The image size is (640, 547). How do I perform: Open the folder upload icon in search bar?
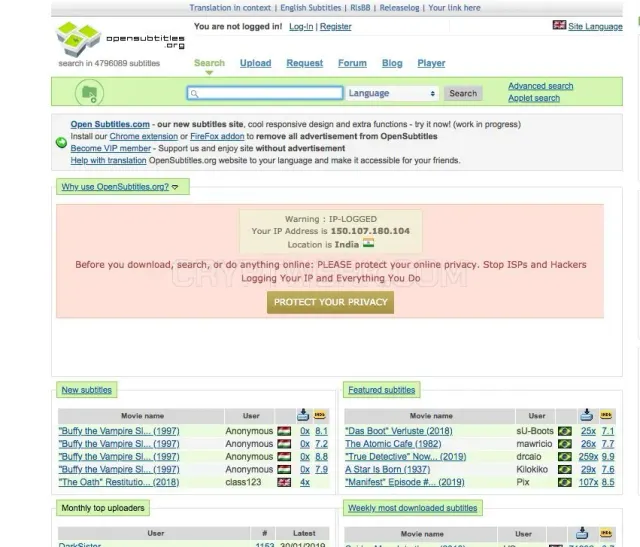89,93
